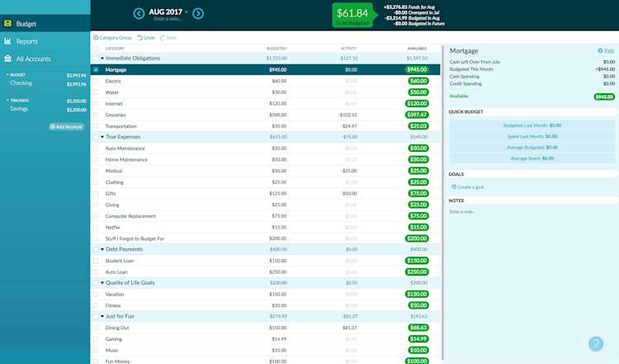619x364 pixels.
Task: Open Budget section icon in sidebar
Action: [x=8, y=23]
